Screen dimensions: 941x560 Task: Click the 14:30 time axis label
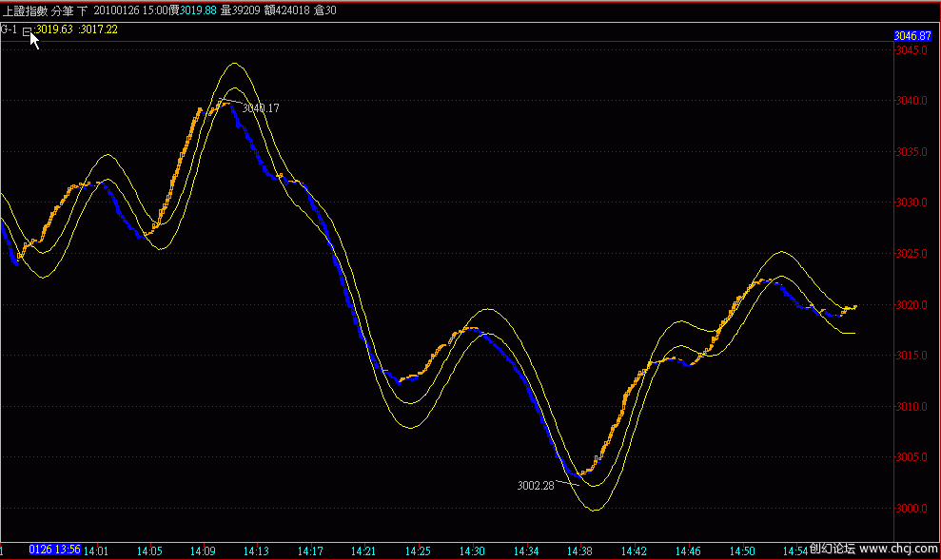(473, 550)
